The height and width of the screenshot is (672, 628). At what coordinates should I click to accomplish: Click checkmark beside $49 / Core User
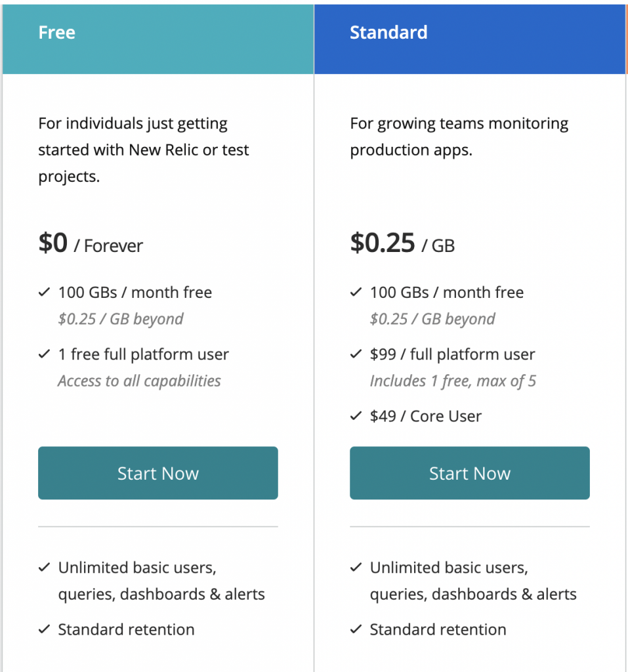point(356,415)
